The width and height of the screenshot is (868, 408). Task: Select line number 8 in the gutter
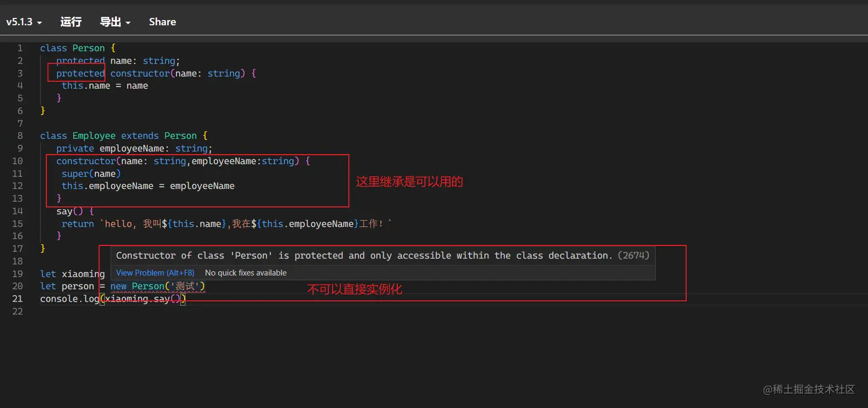click(x=20, y=136)
